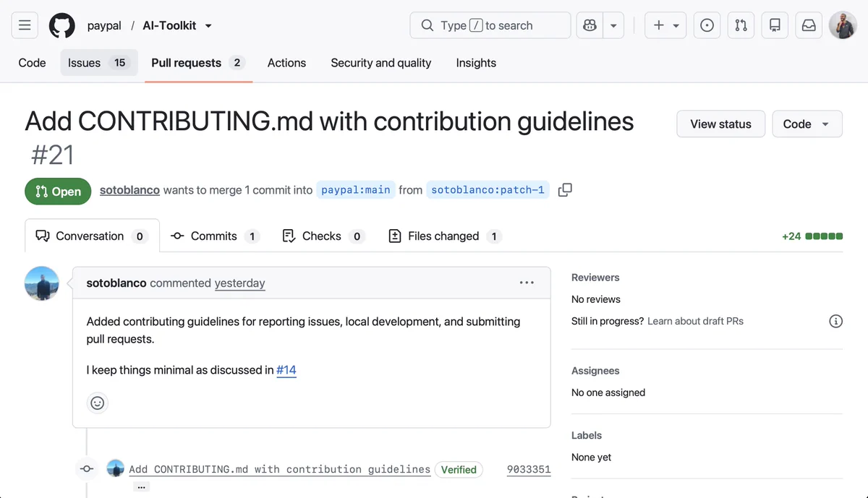Open the #14 issue reference link
Screen dimensions: 868x498
286,370
